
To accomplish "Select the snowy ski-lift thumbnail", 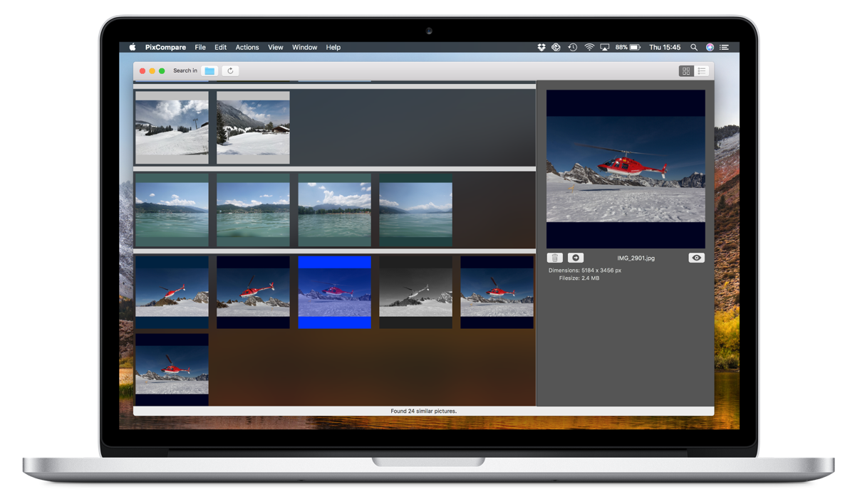I will point(172,127).
